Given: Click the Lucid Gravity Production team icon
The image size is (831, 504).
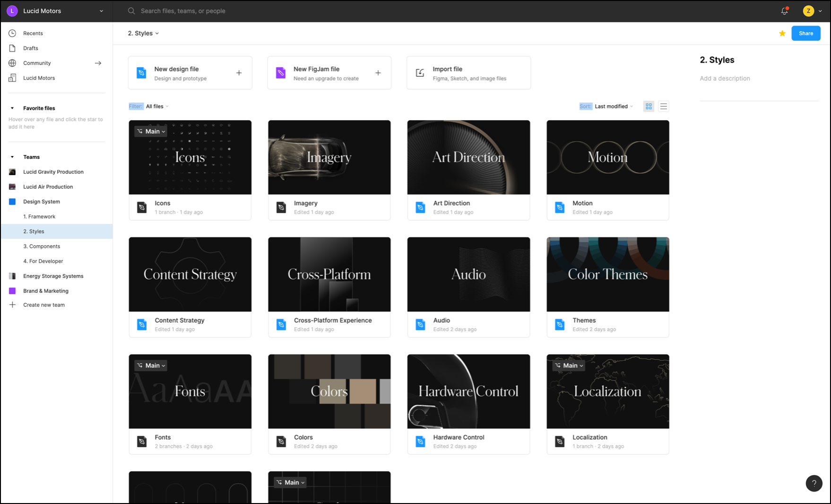Looking at the screenshot, I should 12,172.
